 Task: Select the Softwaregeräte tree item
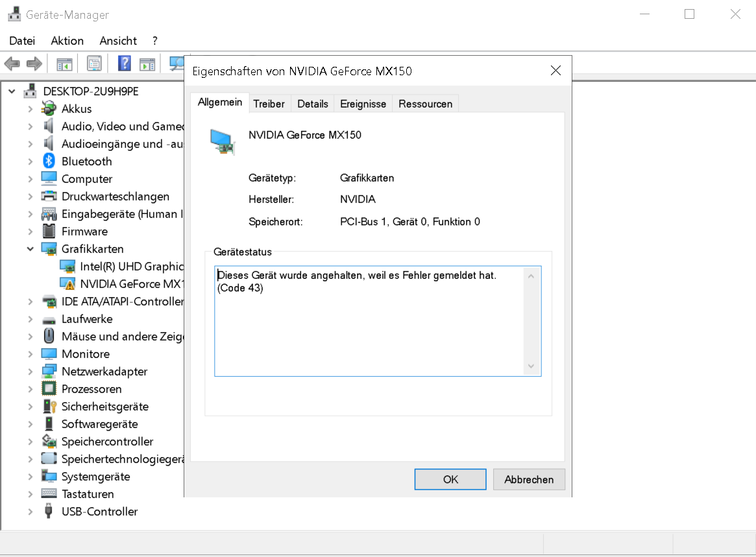[99, 424]
